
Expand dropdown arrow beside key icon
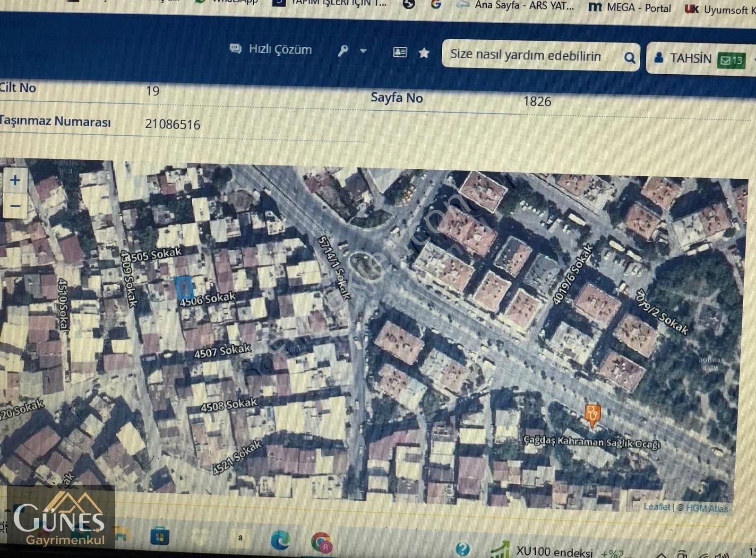[363, 51]
